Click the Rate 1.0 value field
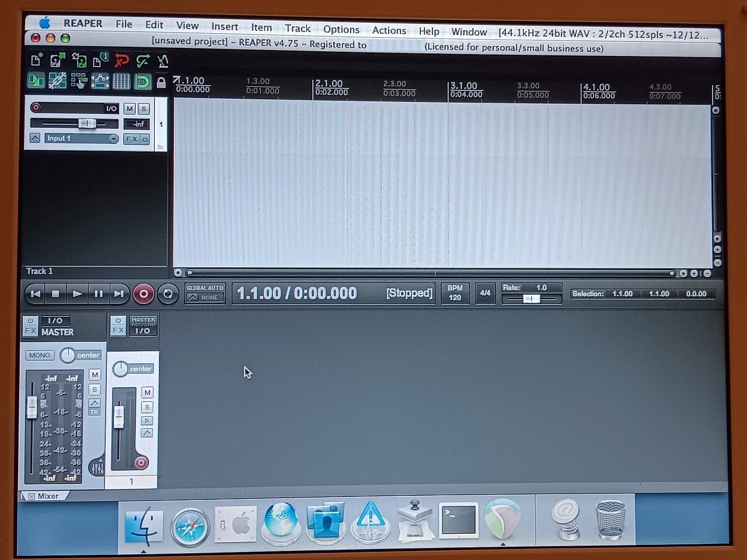Image resolution: width=747 pixels, height=560 pixels. coord(542,288)
